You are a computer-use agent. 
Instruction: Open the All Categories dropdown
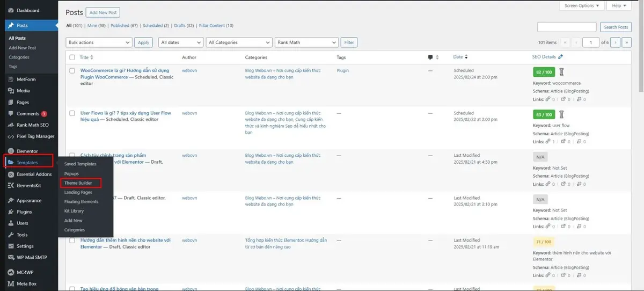[x=238, y=42]
